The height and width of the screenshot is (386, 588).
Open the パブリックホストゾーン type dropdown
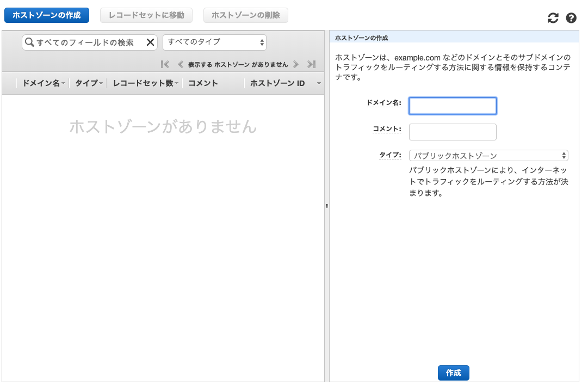[488, 156]
